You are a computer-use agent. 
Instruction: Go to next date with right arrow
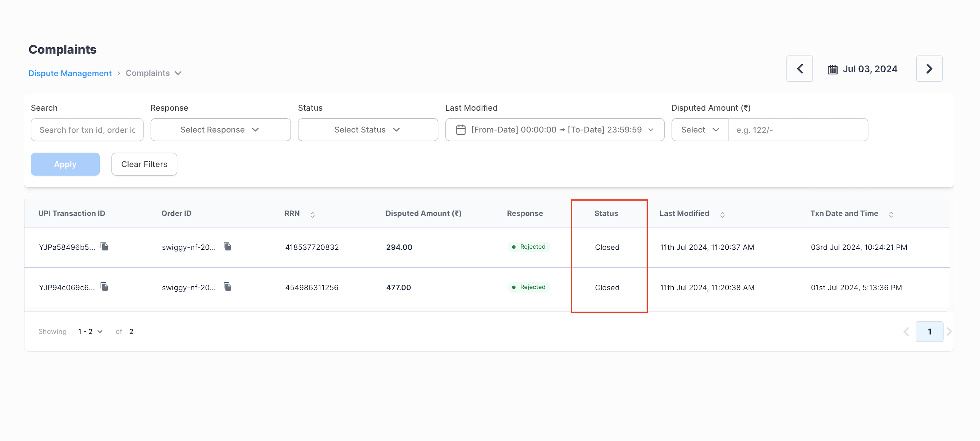pyautogui.click(x=929, y=69)
